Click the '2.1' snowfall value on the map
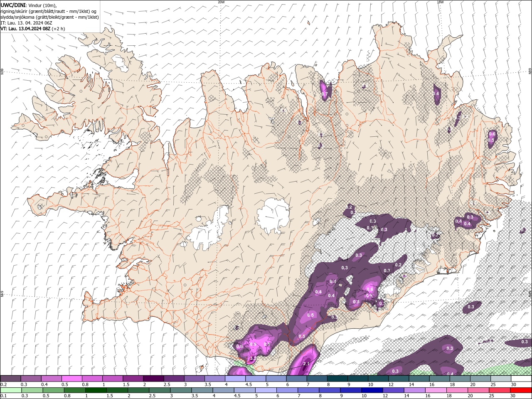The width and height of the screenshot is (532, 399). coord(306,364)
